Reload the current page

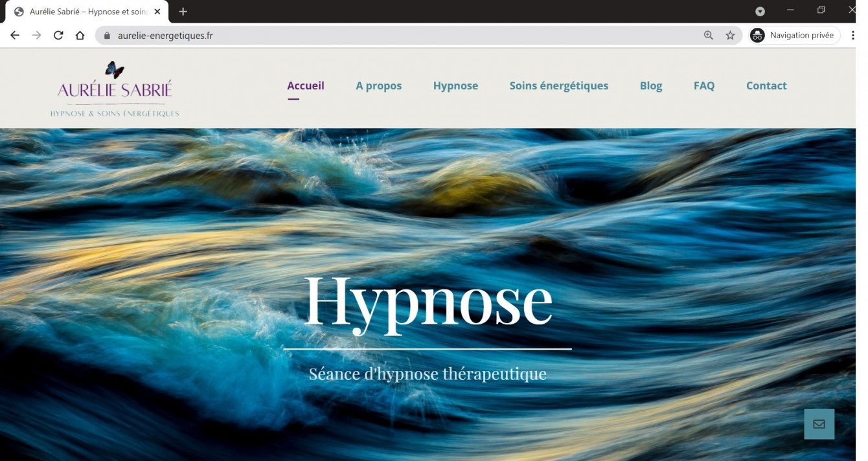click(x=58, y=35)
